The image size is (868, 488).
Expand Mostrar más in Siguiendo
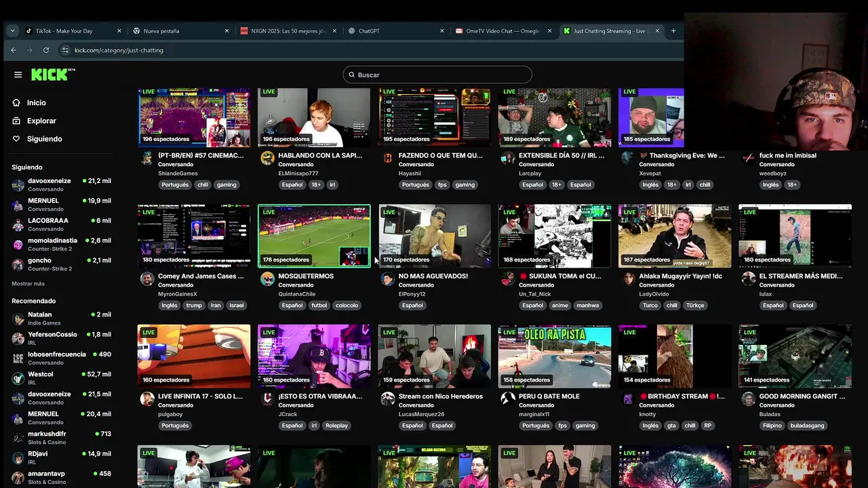click(x=28, y=283)
